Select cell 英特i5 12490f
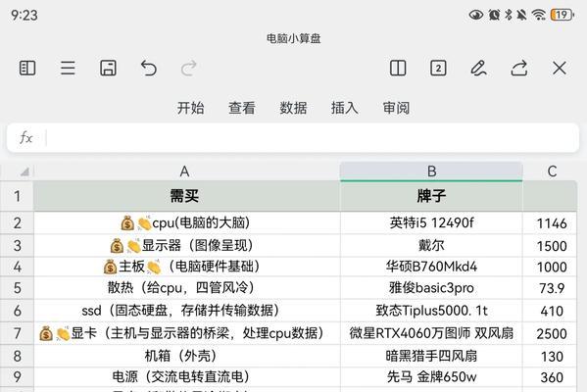The height and width of the screenshot is (392, 587). pyautogui.click(x=431, y=223)
